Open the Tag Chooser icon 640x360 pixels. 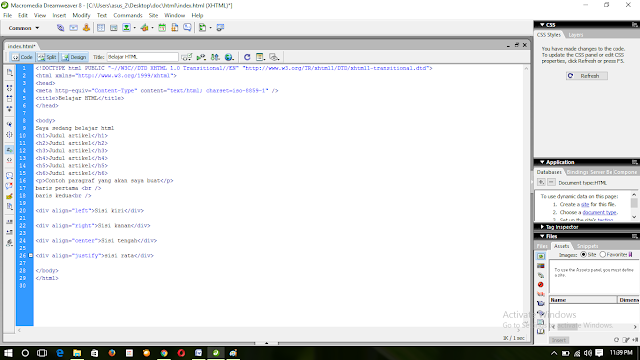pyautogui.click(x=220, y=28)
